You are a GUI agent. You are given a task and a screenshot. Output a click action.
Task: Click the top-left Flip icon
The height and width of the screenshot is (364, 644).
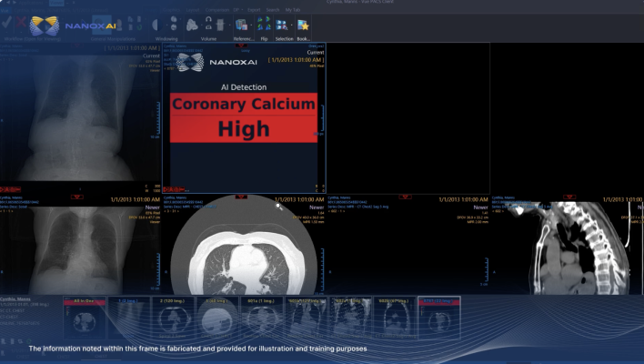[x=260, y=20]
